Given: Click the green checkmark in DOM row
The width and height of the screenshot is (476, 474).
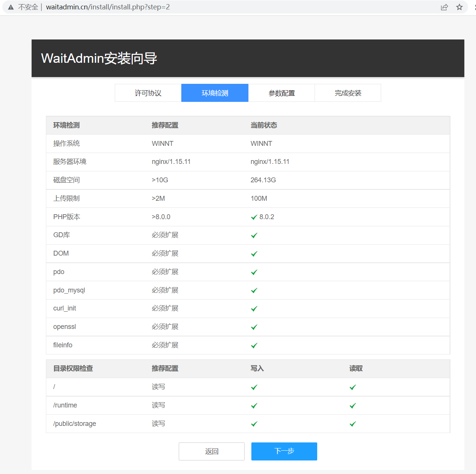Looking at the screenshot, I should coord(254,254).
